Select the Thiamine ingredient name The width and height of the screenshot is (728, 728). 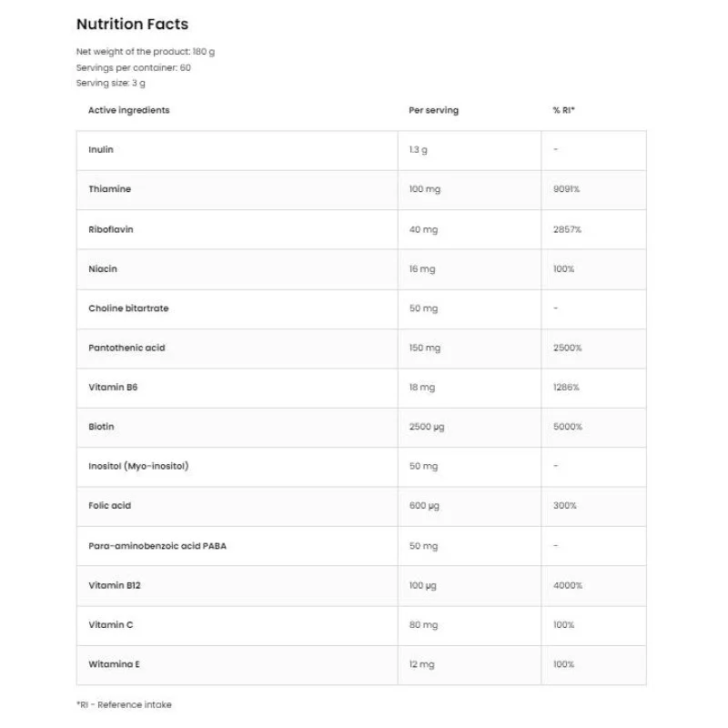(x=109, y=189)
